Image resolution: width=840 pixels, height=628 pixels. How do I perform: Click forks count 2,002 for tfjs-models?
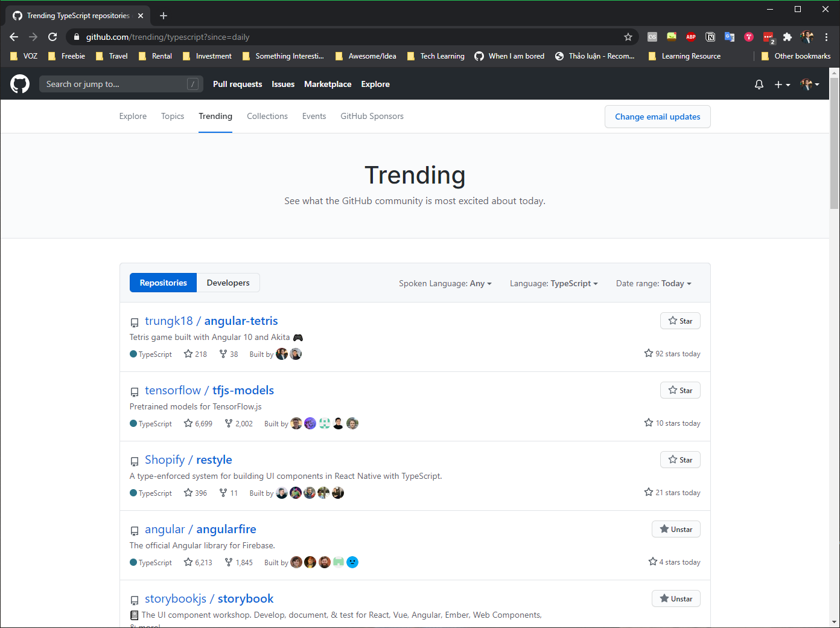(x=238, y=423)
